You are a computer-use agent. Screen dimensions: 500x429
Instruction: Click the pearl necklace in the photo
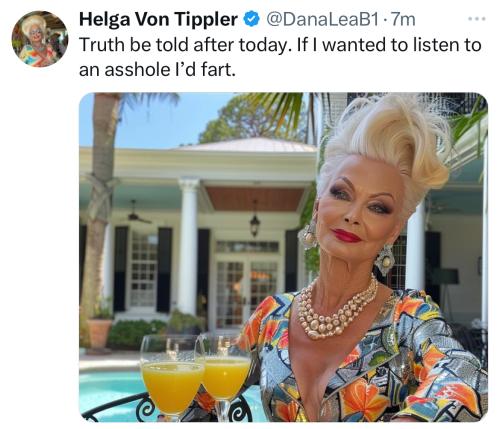click(x=335, y=310)
